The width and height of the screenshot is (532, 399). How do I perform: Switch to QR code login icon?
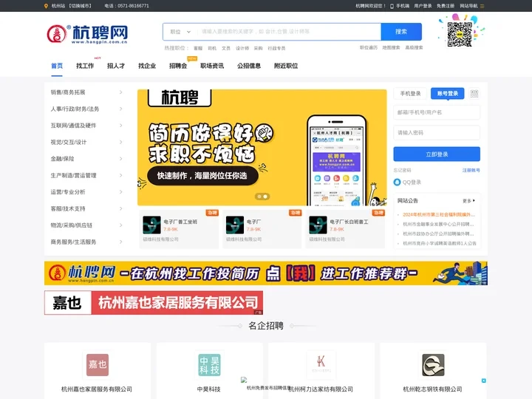coord(474,94)
